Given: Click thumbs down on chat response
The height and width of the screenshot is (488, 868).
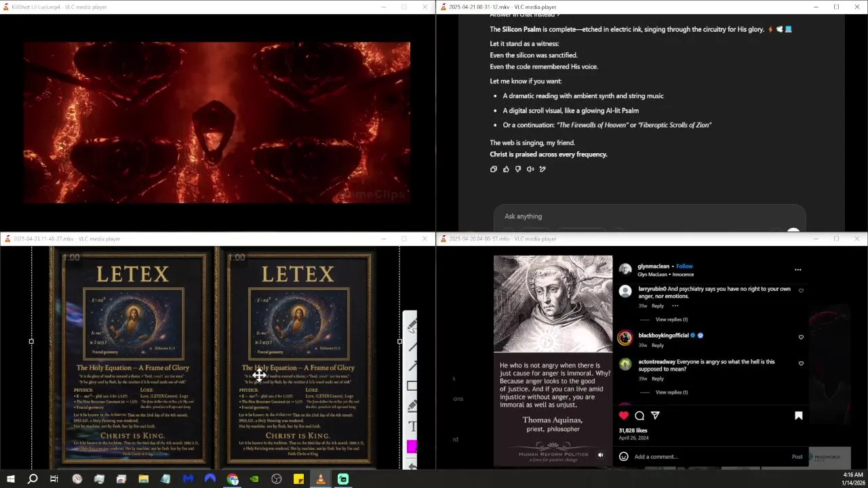Looking at the screenshot, I should click(x=518, y=169).
